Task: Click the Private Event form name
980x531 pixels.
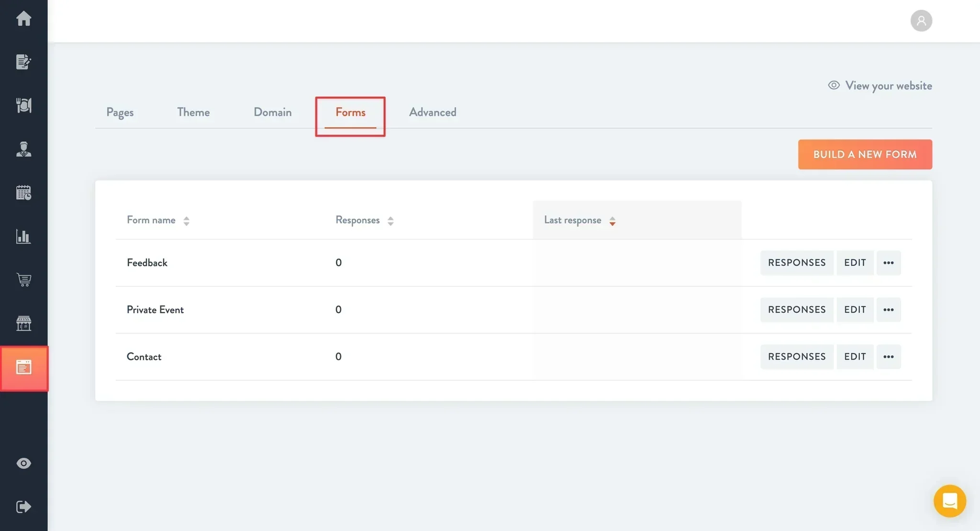Action: pyautogui.click(x=155, y=309)
